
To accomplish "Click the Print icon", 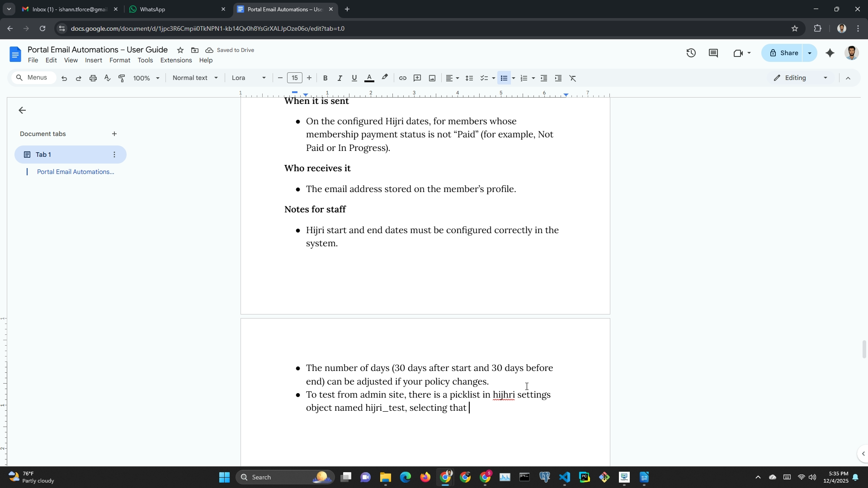I will coord(93,78).
